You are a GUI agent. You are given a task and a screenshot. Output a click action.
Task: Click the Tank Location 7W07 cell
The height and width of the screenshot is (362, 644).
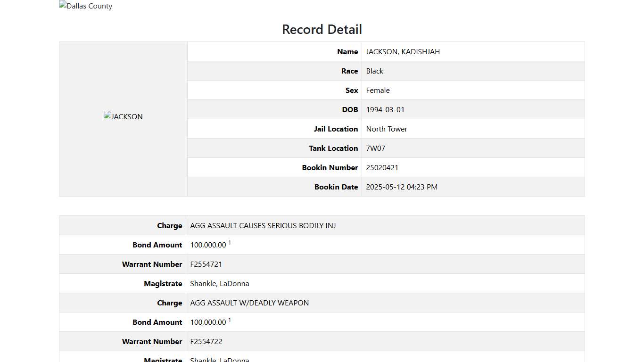tap(375, 148)
